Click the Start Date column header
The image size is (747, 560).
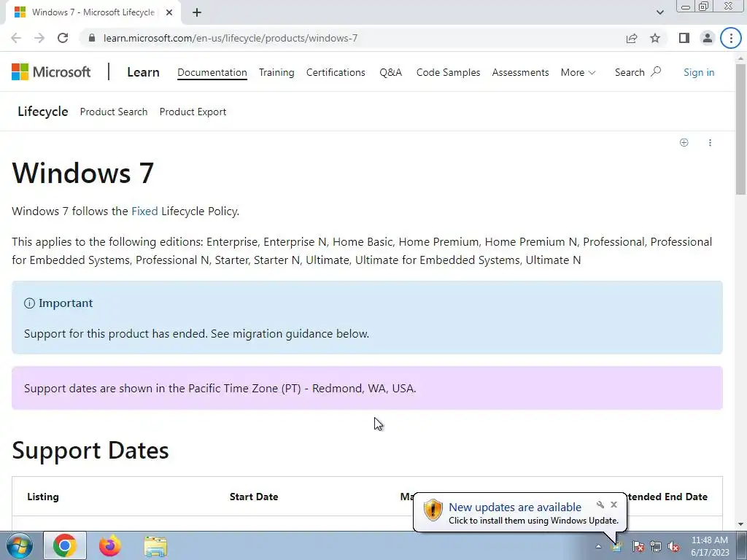coord(254,497)
